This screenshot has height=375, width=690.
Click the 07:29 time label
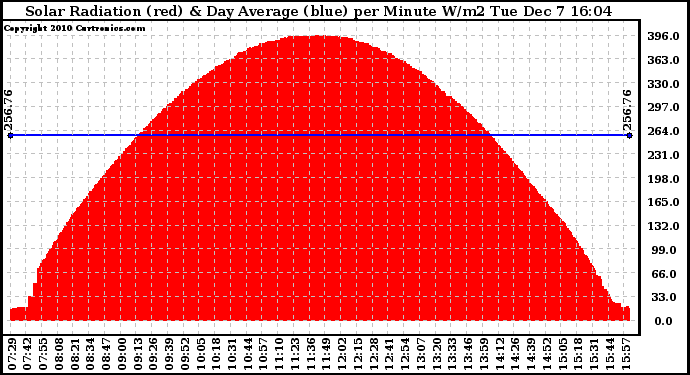(x=12, y=354)
